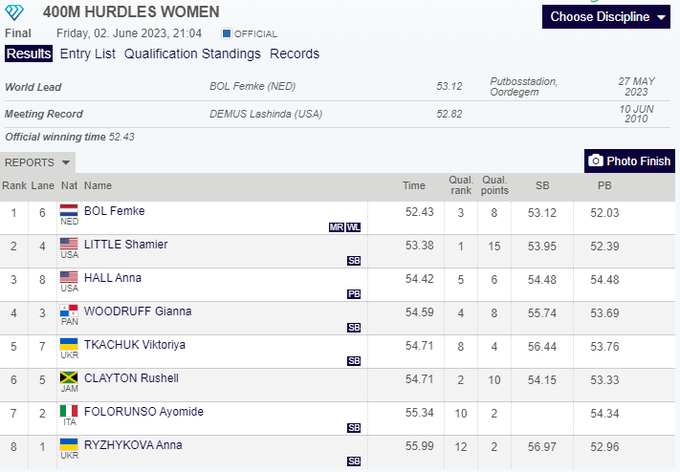Viewport: 680px width, 472px height.
Task: Click the Jamaica flag beside CLAYTON Rushell
Action: coord(69,379)
